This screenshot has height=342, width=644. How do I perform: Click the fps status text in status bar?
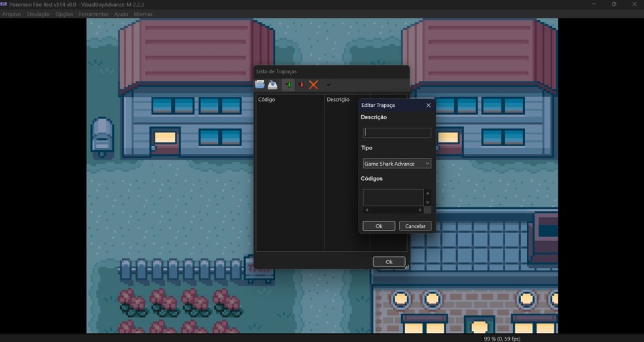click(502, 339)
